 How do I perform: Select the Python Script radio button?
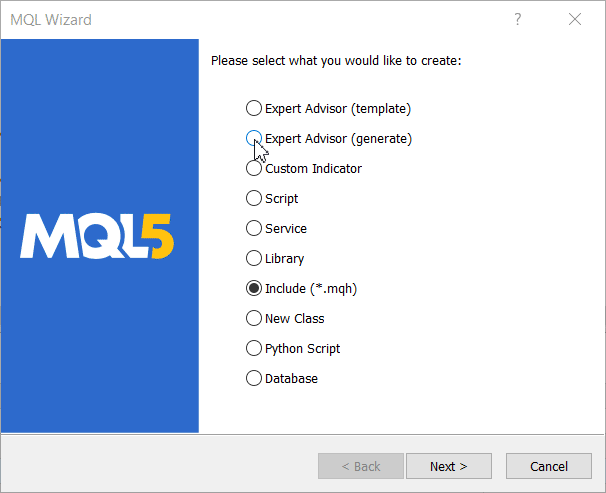254,348
